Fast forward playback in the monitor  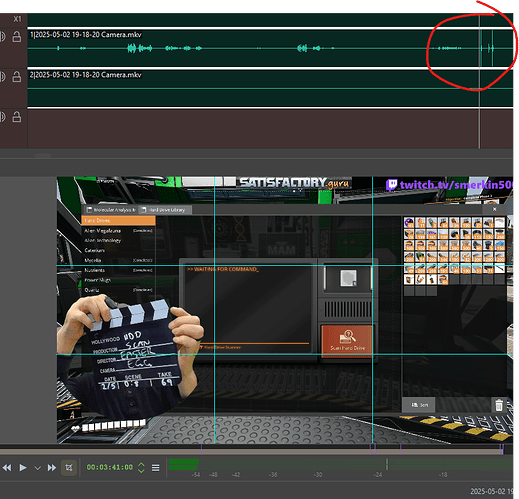52,468
